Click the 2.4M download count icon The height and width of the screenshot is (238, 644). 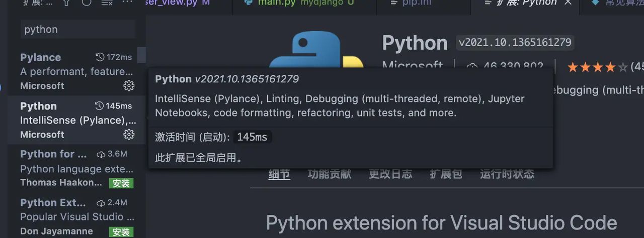[x=101, y=203]
